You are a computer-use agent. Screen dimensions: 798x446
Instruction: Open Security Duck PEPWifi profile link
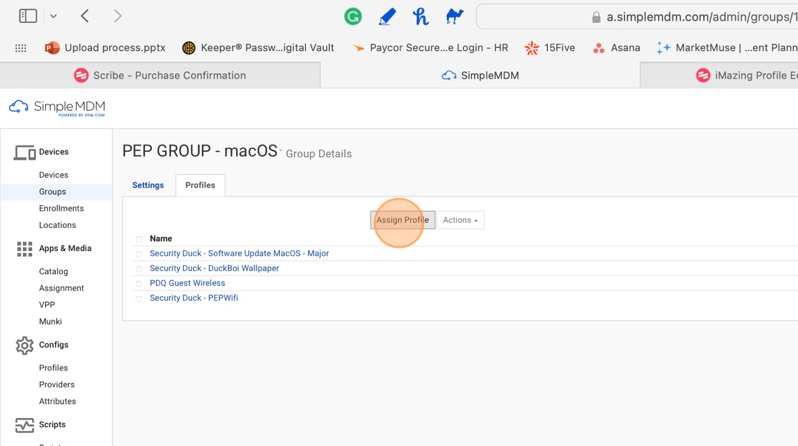pyautogui.click(x=194, y=298)
